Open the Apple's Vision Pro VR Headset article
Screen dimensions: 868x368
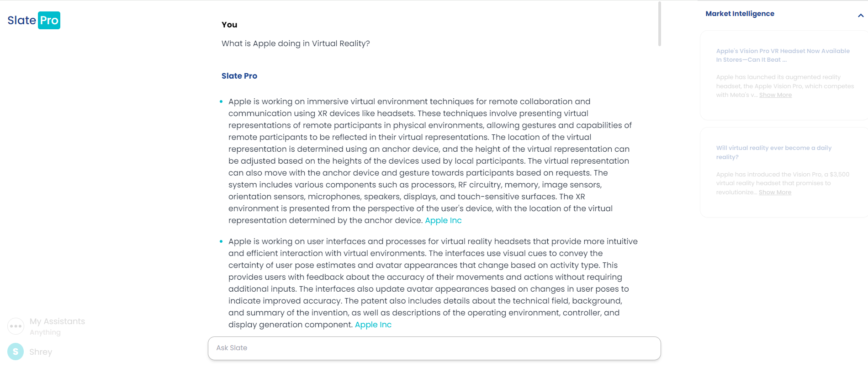click(x=783, y=55)
